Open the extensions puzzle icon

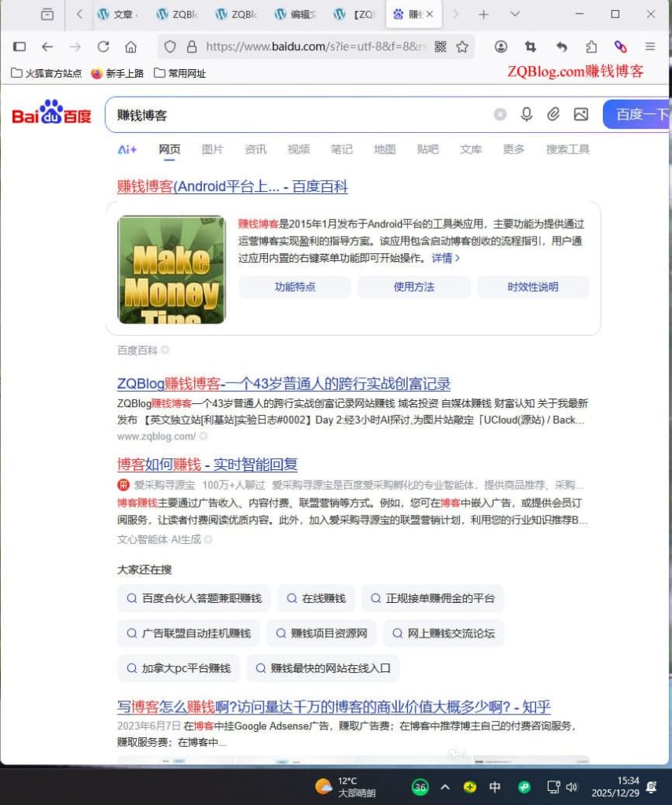[x=591, y=46]
